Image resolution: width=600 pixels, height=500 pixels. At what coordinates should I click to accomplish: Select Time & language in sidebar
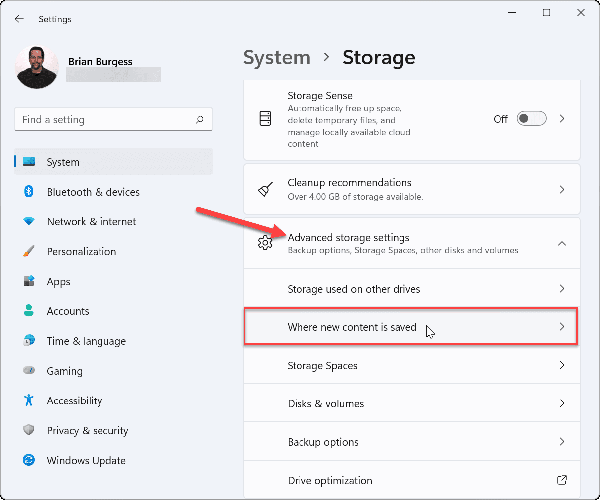point(85,341)
